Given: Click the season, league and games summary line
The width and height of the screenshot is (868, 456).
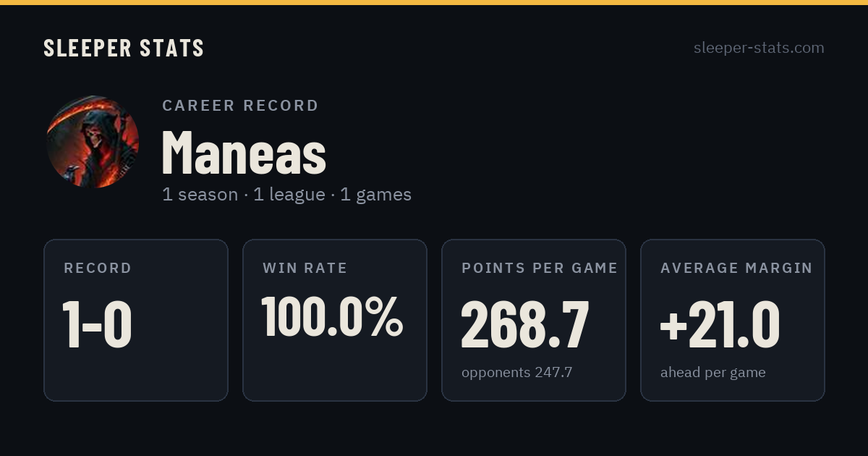Looking at the screenshot, I should coord(286,195).
